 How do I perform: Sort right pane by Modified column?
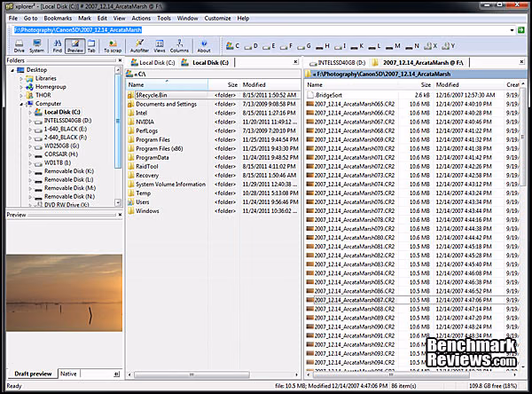(x=468, y=84)
